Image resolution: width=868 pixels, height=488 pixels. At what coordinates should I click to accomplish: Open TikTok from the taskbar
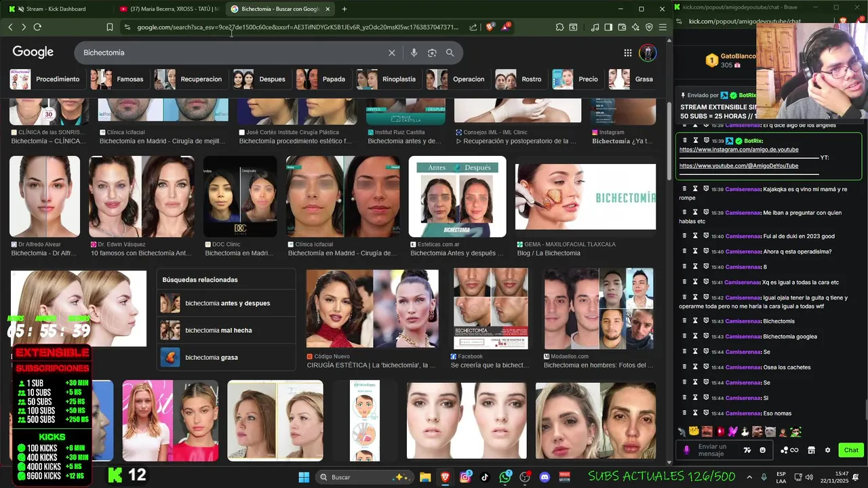[x=485, y=477]
